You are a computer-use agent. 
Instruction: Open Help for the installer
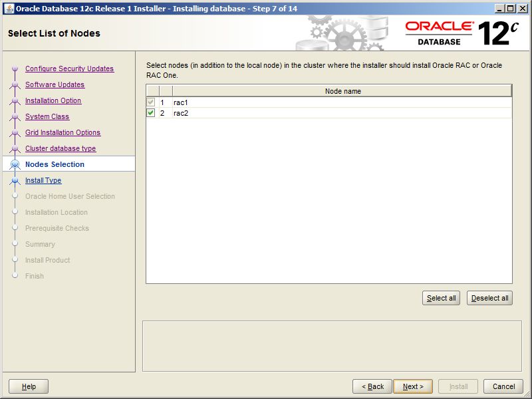pyautogui.click(x=29, y=386)
